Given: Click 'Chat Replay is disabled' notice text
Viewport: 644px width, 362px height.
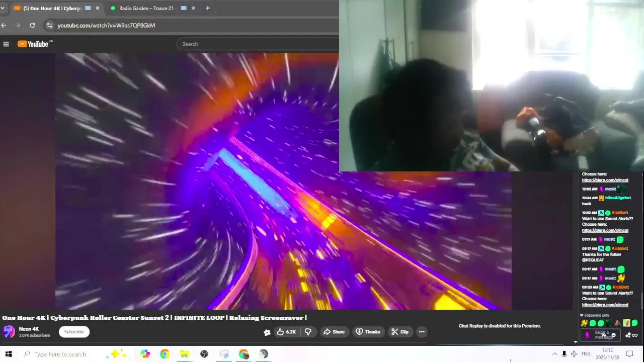Looking at the screenshot, I should tap(500, 326).
